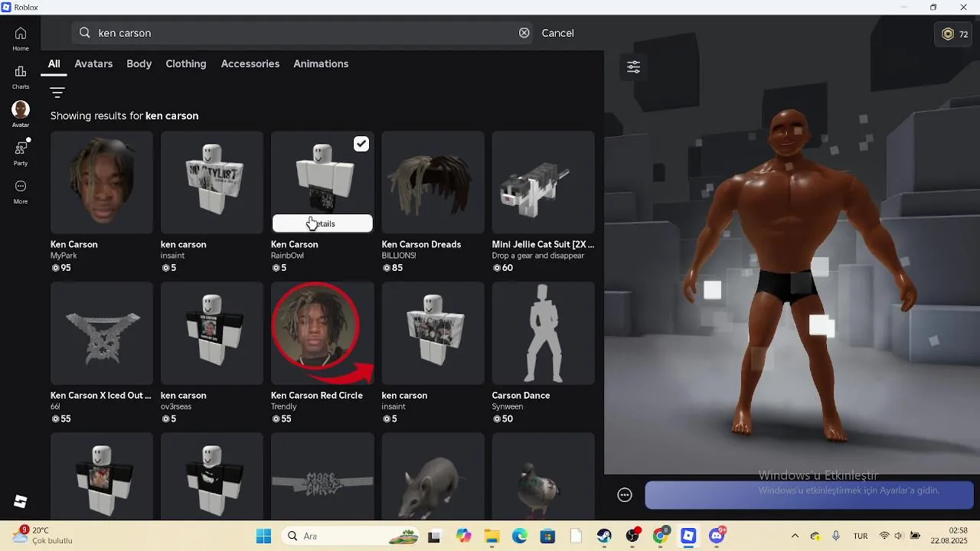
Task: Click creator name 'Synween'
Action: [508, 406]
